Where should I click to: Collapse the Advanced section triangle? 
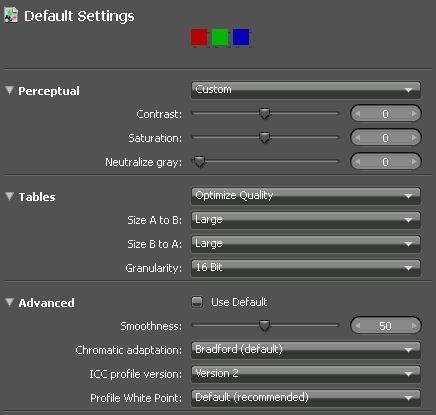click(9, 302)
